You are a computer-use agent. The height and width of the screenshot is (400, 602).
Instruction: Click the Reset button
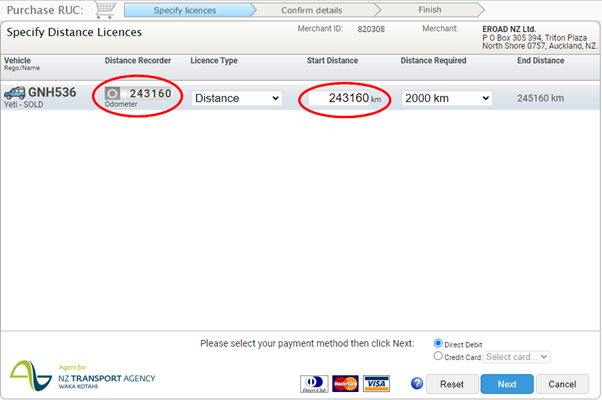pyautogui.click(x=452, y=384)
